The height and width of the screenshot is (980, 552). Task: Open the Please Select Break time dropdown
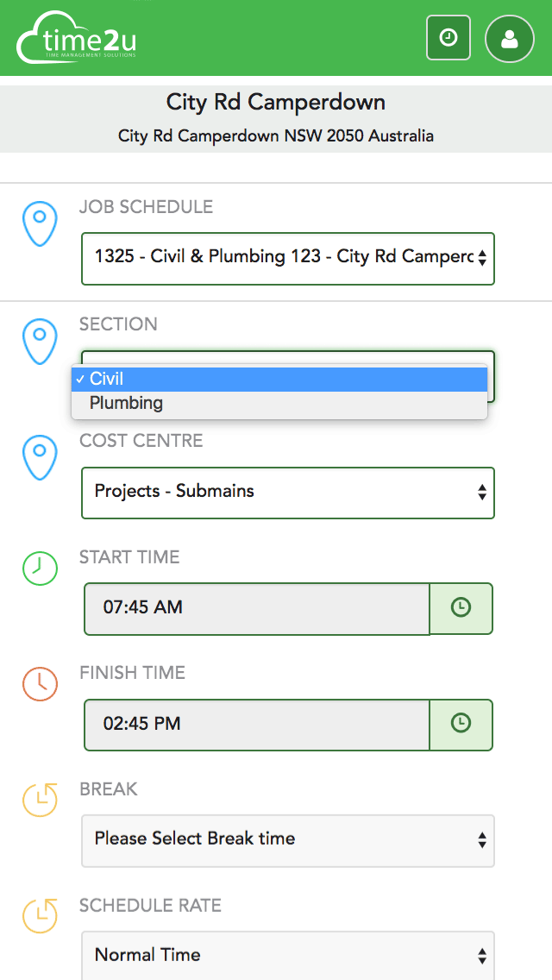[x=287, y=839]
